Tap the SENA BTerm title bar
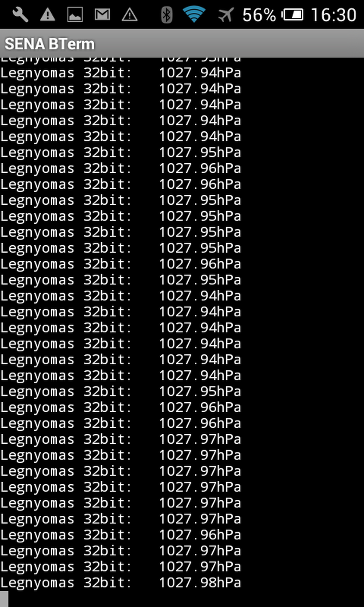364x607 pixels. pos(182,44)
